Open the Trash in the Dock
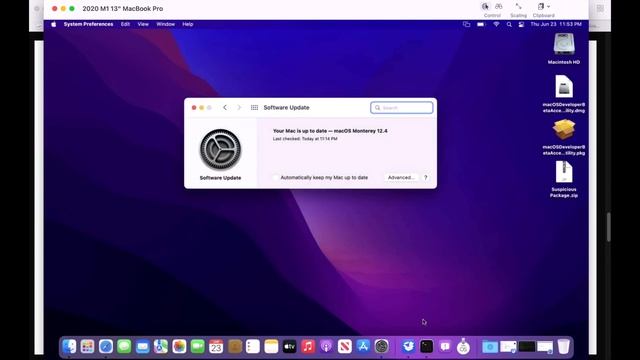Viewport: 640px width, 360px height. (564, 347)
